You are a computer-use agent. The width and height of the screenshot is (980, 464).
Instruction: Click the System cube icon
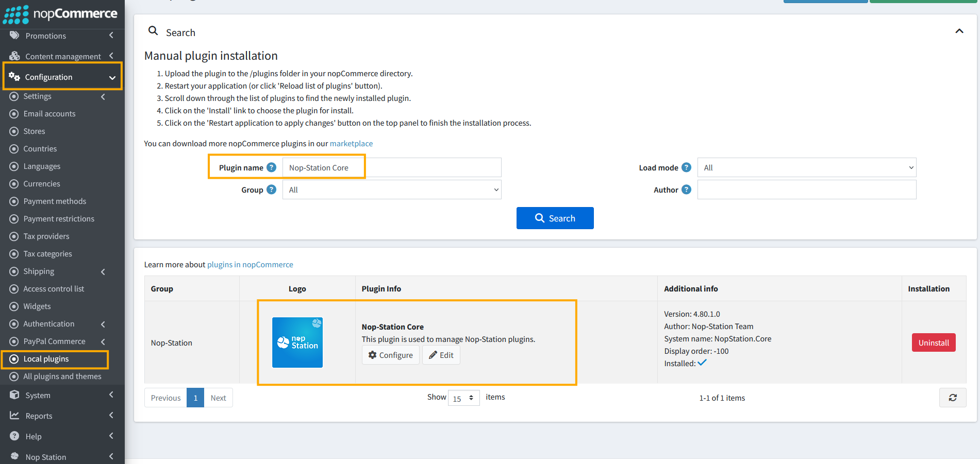(14, 395)
